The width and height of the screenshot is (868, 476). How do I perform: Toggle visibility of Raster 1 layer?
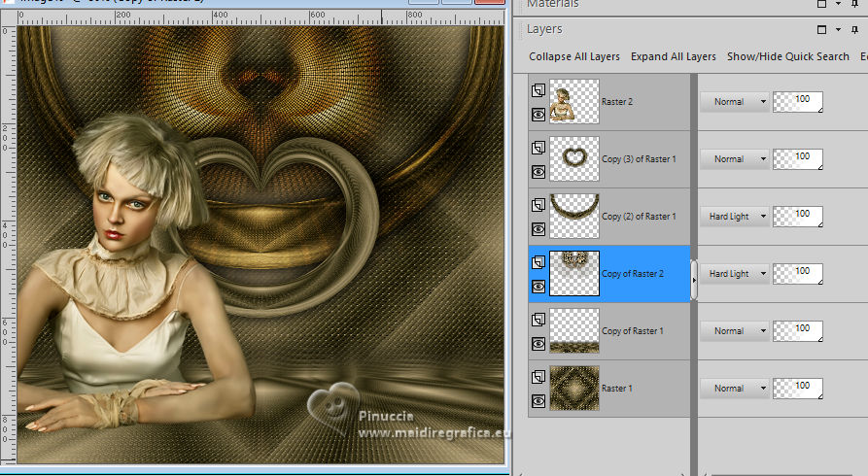click(538, 401)
